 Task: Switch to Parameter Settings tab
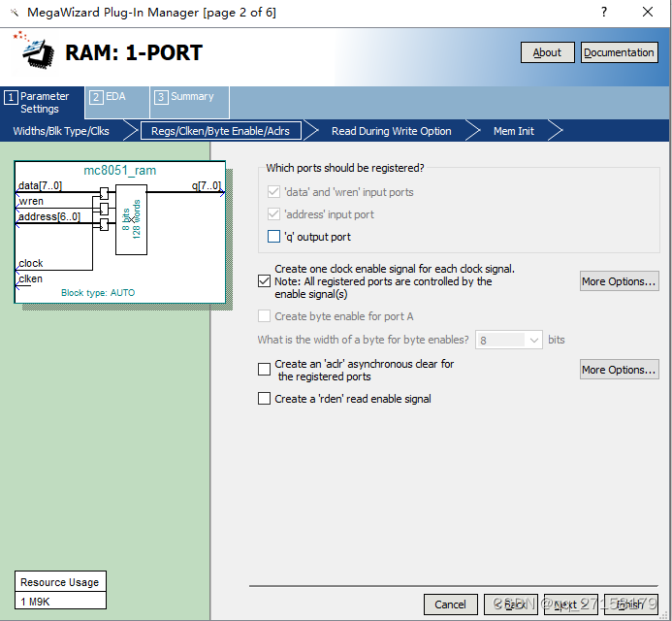[42, 103]
